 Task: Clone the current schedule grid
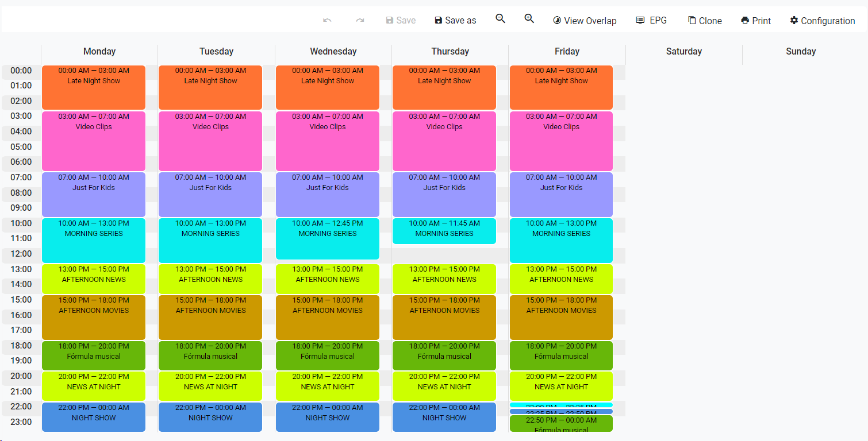[x=705, y=21]
